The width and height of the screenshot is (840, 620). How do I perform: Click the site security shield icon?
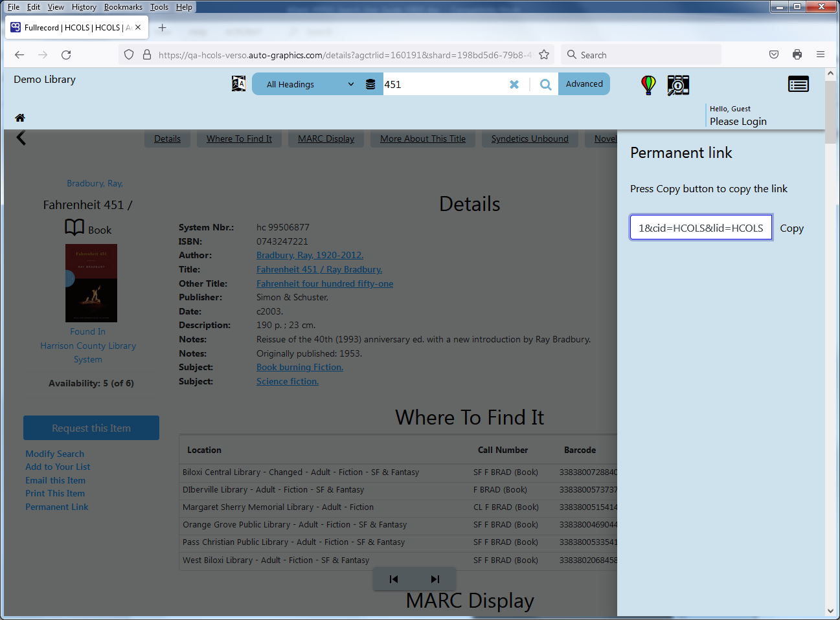pos(129,55)
